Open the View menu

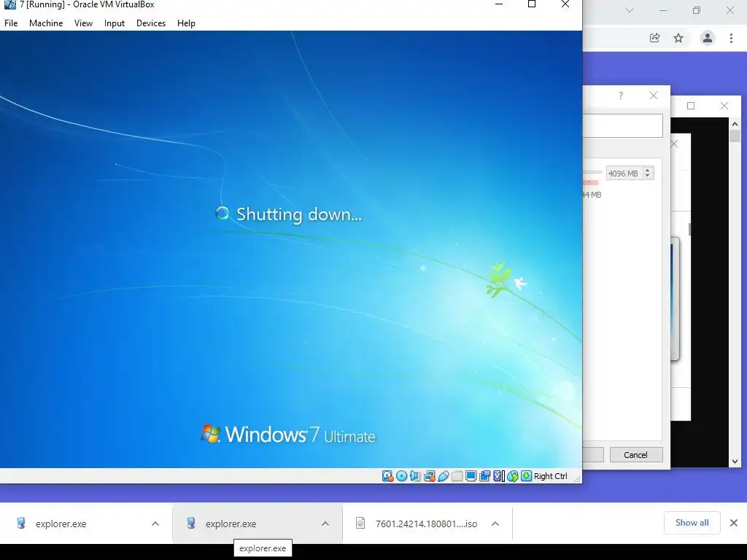pos(83,23)
